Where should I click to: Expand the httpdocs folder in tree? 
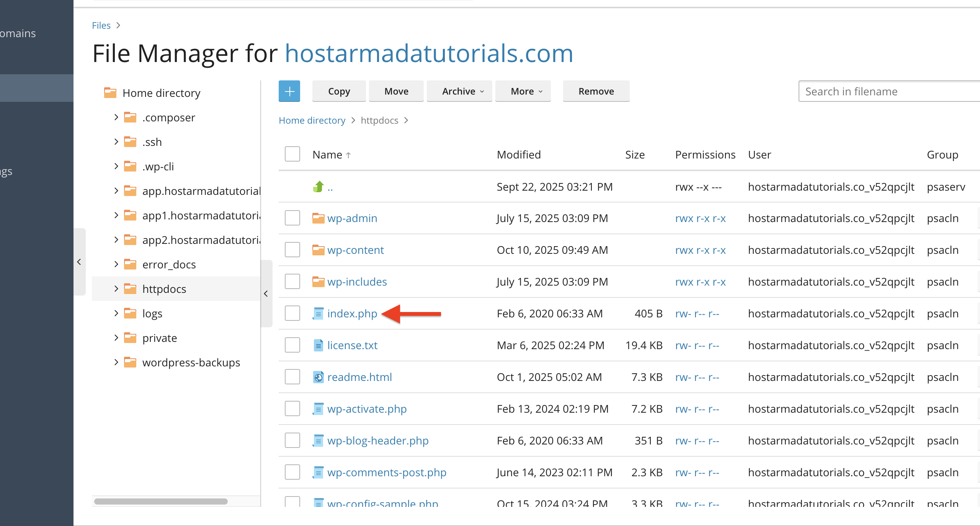click(x=116, y=289)
